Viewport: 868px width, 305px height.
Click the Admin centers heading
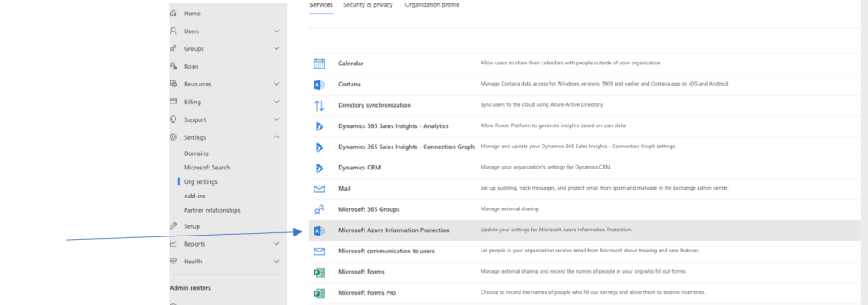(190, 288)
